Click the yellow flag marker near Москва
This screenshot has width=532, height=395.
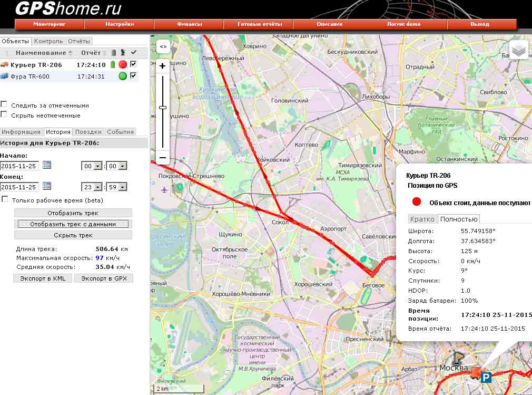click(x=458, y=358)
